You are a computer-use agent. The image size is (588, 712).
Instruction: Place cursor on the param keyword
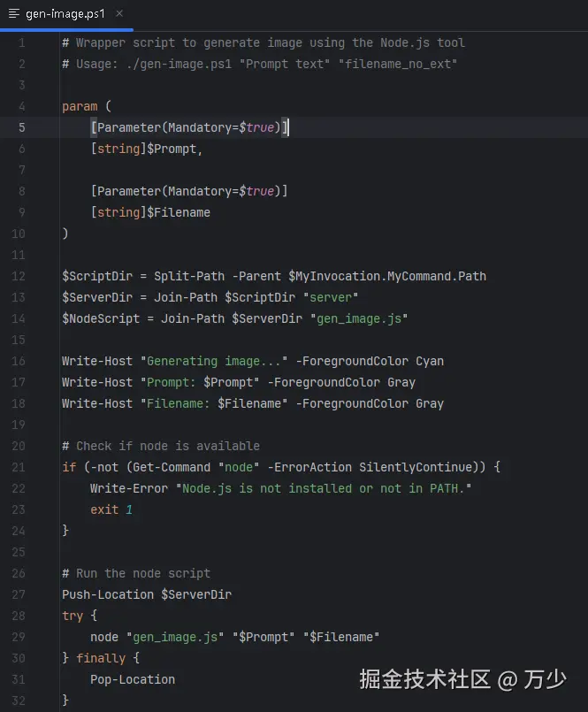point(80,106)
